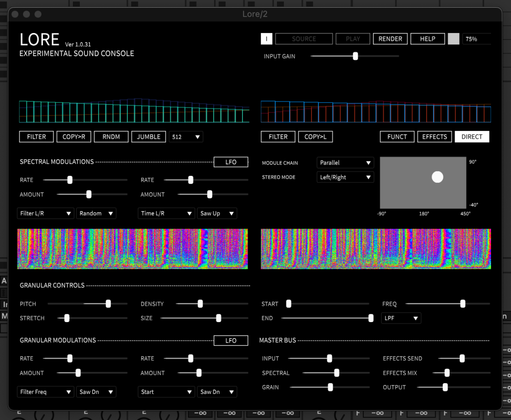Click the gray color square beside HELP
The image size is (511, 420).
[453, 39]
